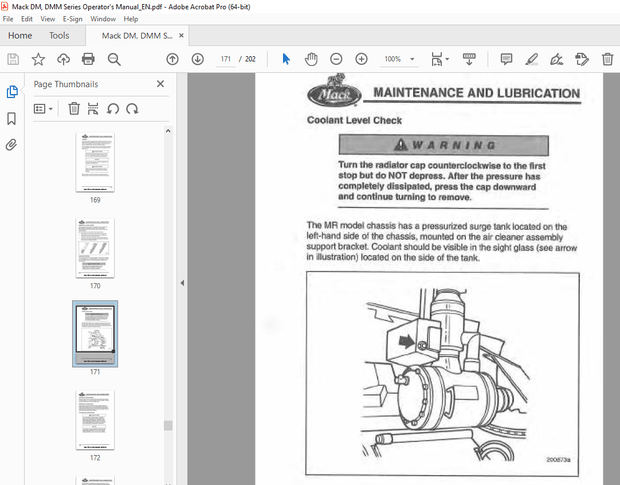Switch to the Tools tab
The width and height of the screenshot is (620, 485).
coord(59,36)
